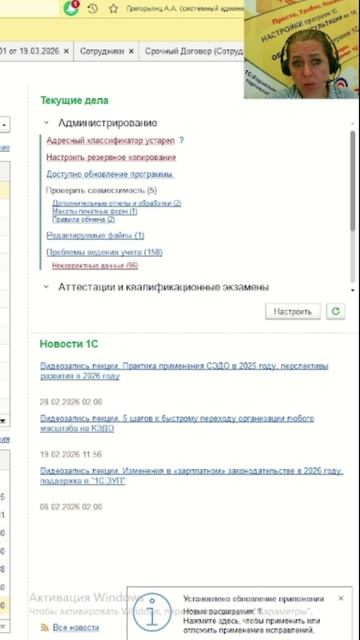This screenshot has width=360, height=640.
Task: Click the Текущие дела vertical scrollbar
Action: (x=353, y=182)
